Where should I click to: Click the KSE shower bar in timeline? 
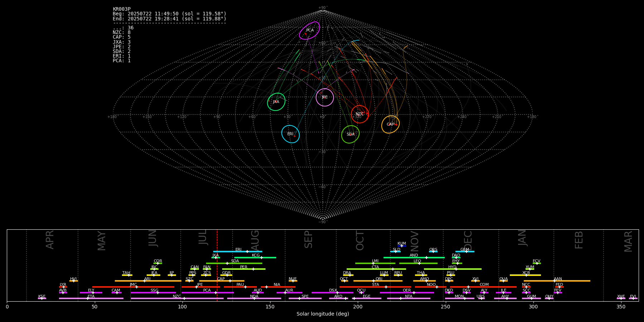tap(42, 298)
